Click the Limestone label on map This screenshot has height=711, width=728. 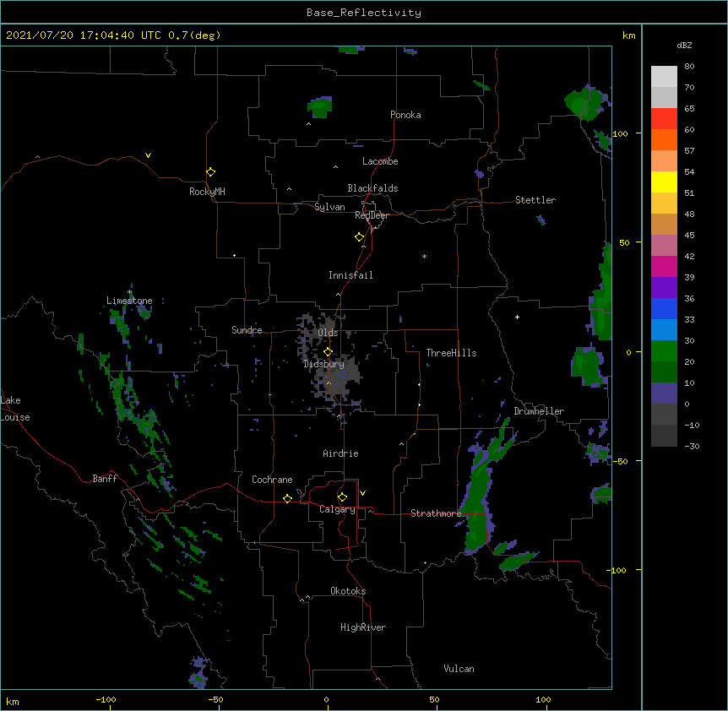(x=129, y=301)
